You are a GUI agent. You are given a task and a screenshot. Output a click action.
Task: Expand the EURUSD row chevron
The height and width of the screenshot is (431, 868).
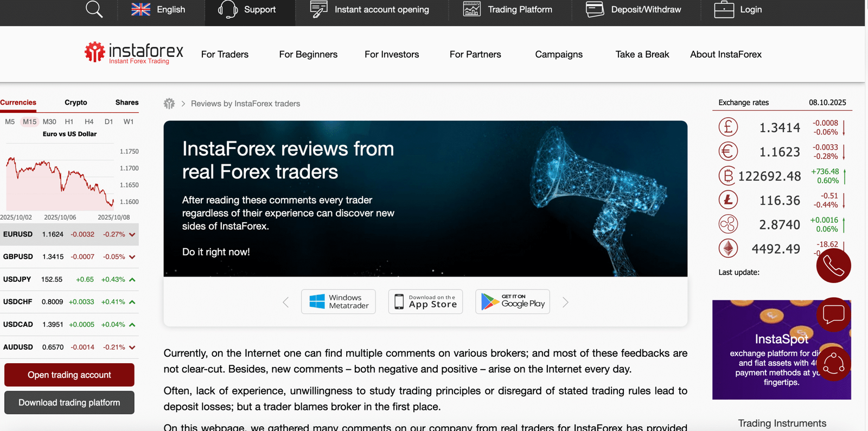point(132,235)
